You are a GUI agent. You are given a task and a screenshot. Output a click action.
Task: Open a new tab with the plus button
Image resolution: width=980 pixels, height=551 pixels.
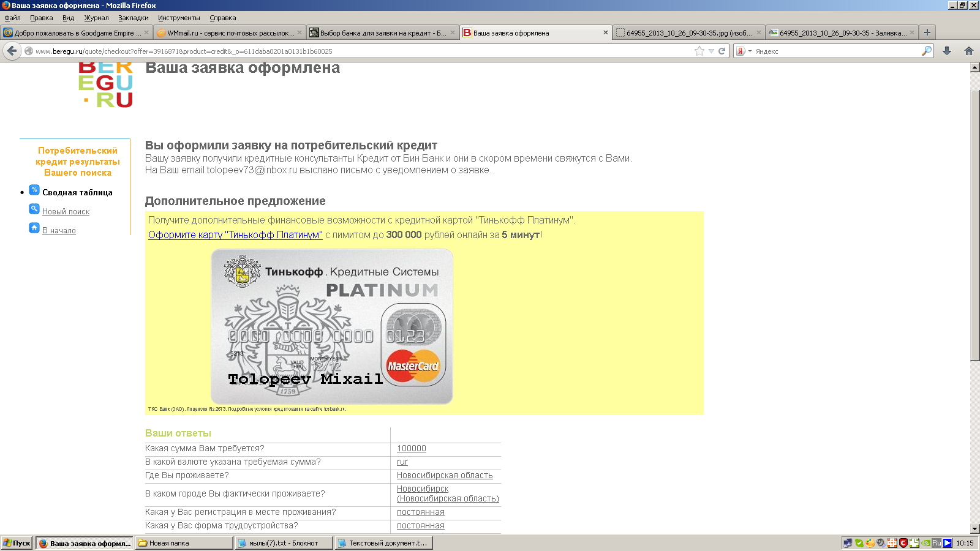point(927,32)
